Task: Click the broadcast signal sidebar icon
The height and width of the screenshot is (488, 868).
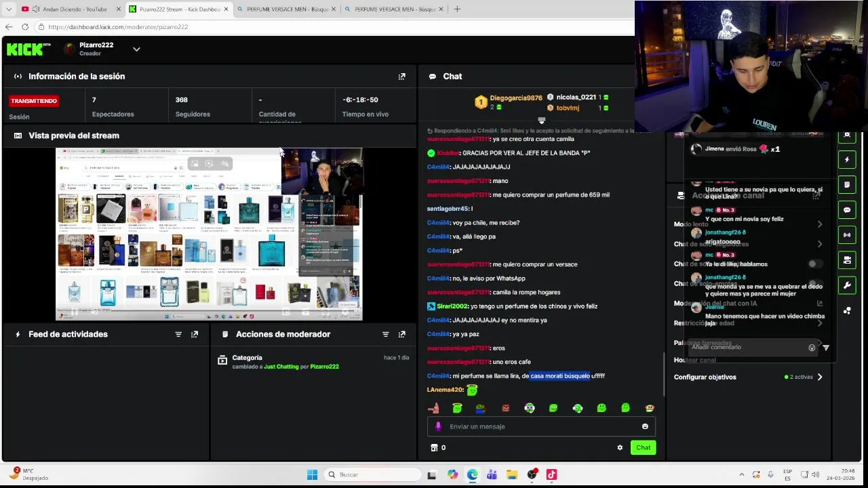Action: point(847,235)
